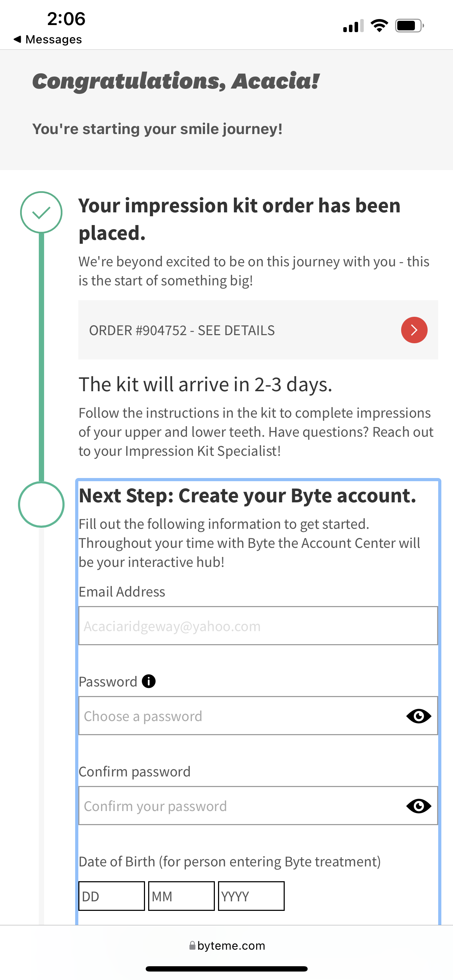The height and width of the screenshot is (980, 453).
Task: Tap the Messages back link
Action: click(x=53, y=39)
